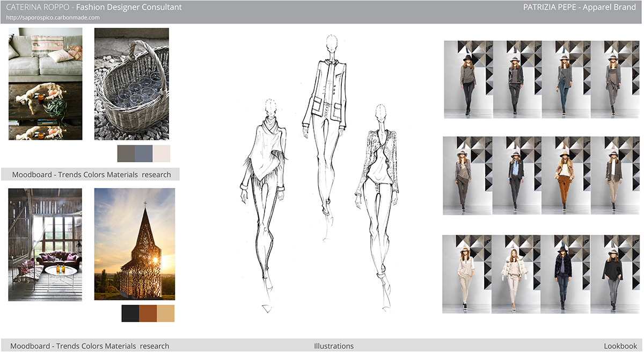Pick the black color swatch
644x352 pixels.
pyautogui.click(x=130, y=313)
